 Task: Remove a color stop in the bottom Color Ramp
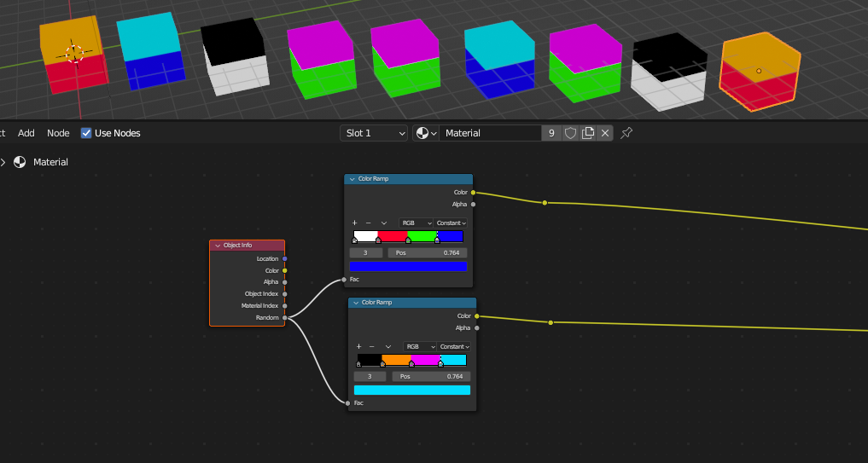click(x=372, y=347)
